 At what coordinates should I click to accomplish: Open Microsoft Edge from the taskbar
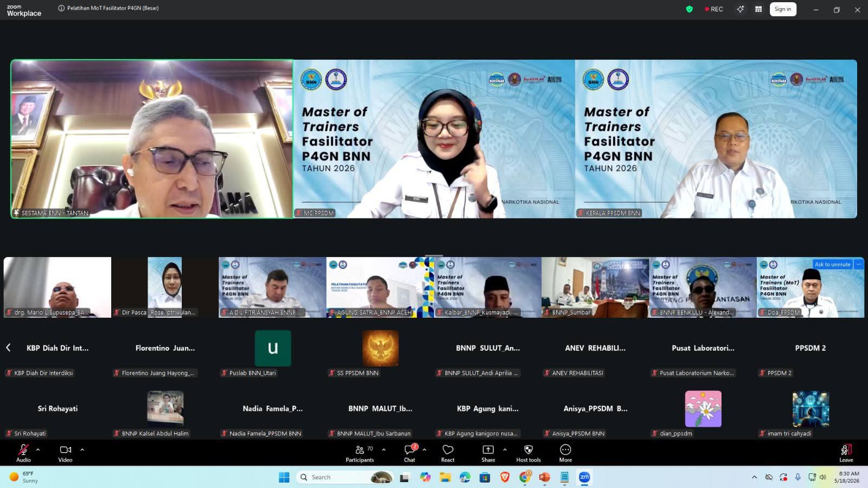pos(465,477)
